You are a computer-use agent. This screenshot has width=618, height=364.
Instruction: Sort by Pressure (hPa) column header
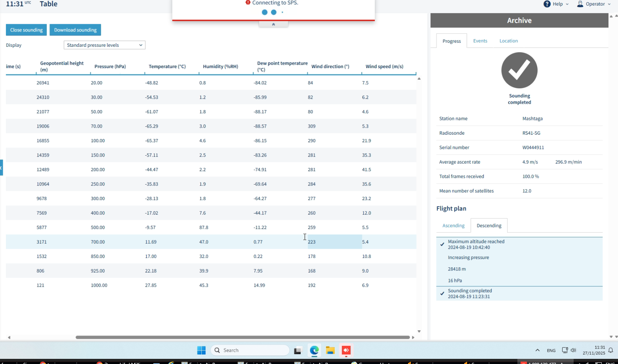coord(110,67)
